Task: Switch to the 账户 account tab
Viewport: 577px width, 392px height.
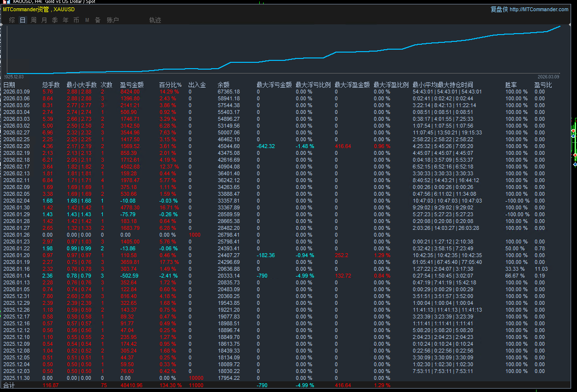Action: (x=113, y=20)
